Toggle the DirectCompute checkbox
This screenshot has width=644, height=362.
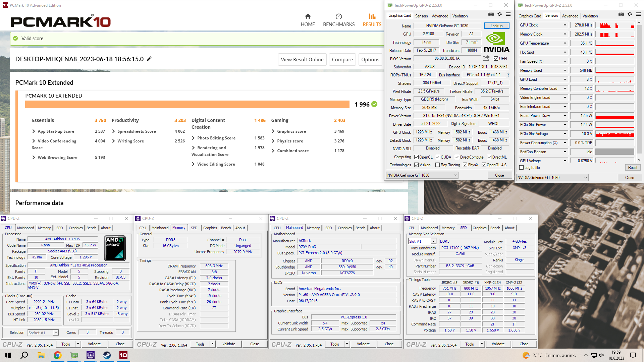[457, 157]
